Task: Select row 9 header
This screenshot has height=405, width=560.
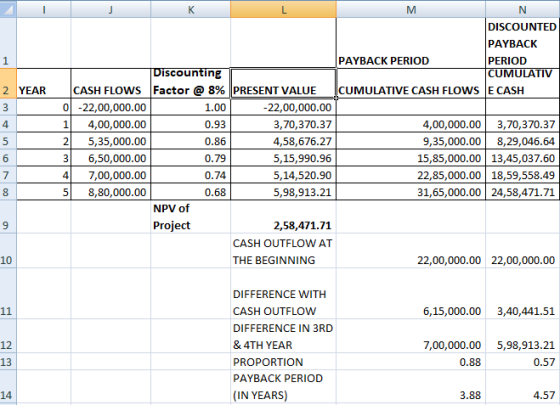Action: coord(8,217)
